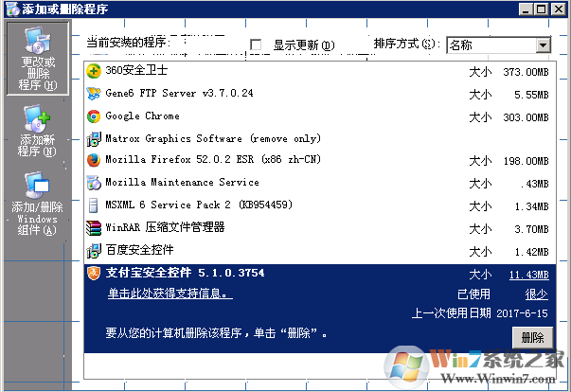The width and height of the screenshot is (571, 392).
Task: Click the 上一次使用日期 label
Action: tap(451, 313)
